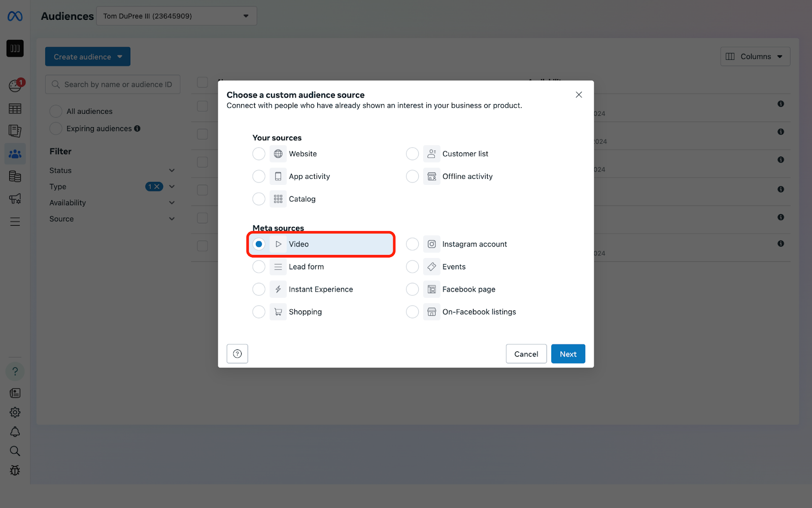This screenshot has height=508, width=812.
Task: Select the Customer list radio button
Action: pos(412,154)
